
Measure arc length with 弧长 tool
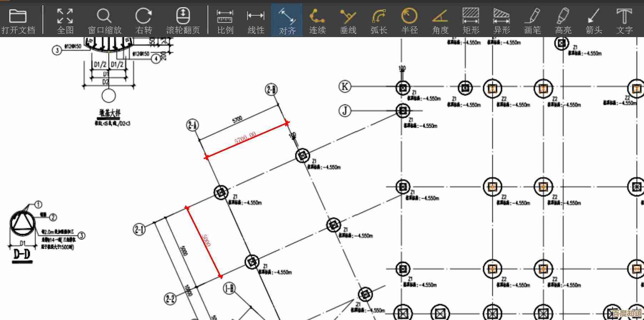[379, 20]
